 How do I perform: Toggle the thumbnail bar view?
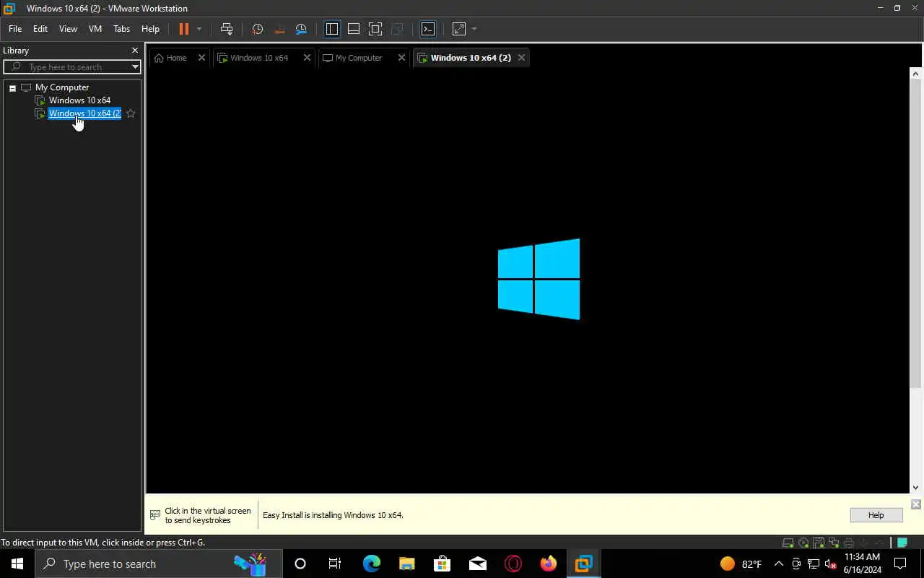354,29
